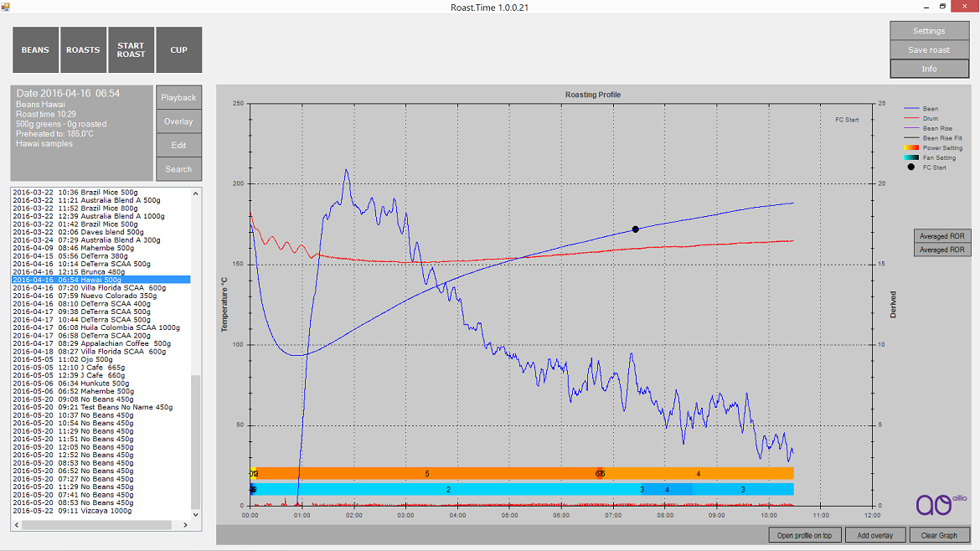
Task: Click the Save roast button
Action: pos(929,50)
